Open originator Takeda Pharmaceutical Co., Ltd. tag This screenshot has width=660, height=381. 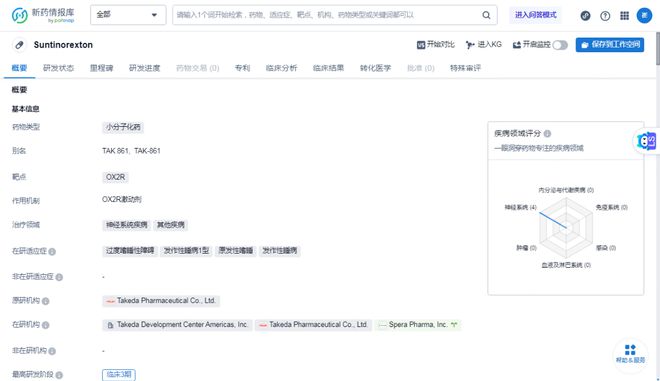click(161, 301)
